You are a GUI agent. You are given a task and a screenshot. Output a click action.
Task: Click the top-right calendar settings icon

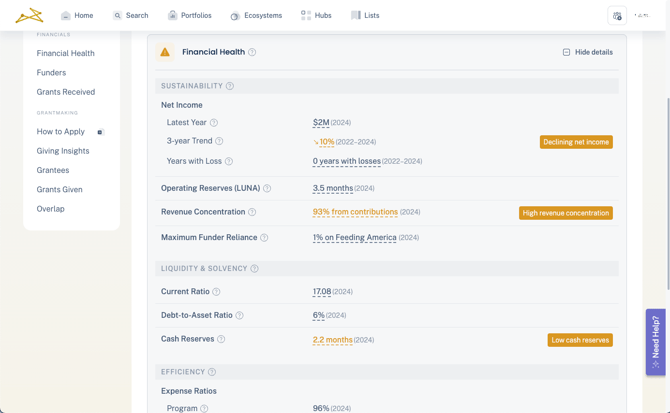coord(616,16)
